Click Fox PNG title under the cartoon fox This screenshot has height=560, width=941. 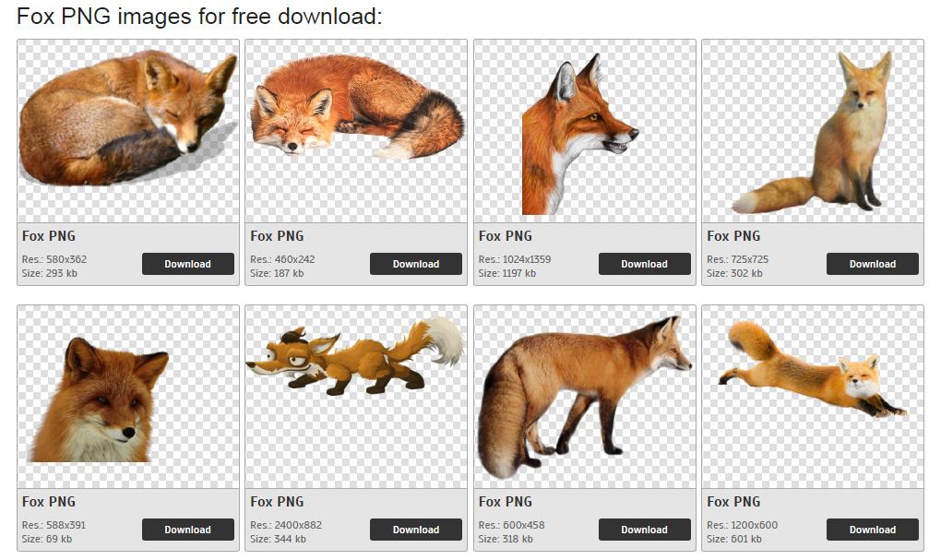(x=277, y=502)
